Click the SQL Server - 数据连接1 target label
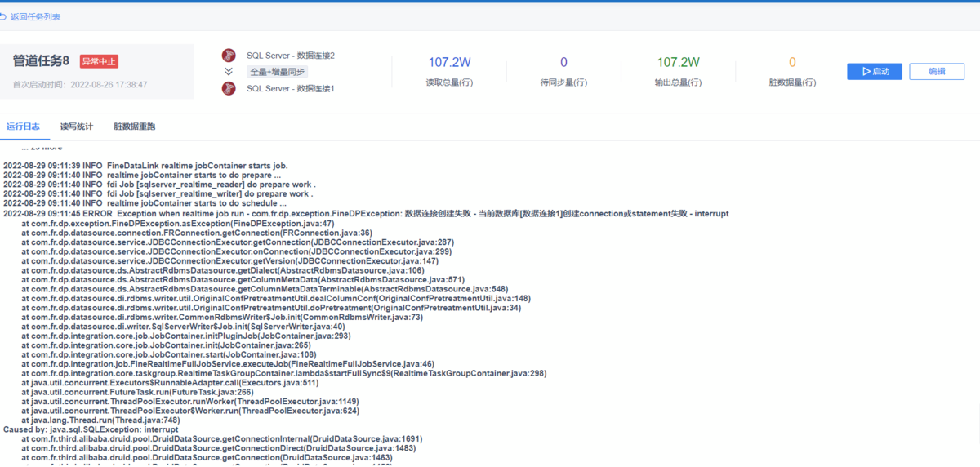The height and width of the screenshot is (467, 980). click(x=291, y=88)
